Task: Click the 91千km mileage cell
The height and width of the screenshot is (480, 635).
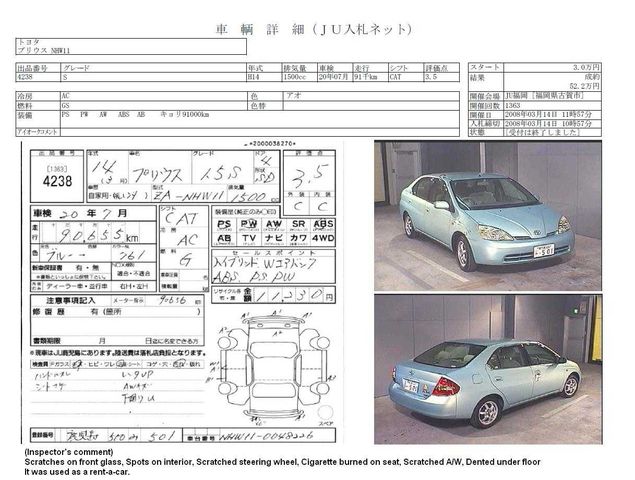Action: [x=370, y=77]
